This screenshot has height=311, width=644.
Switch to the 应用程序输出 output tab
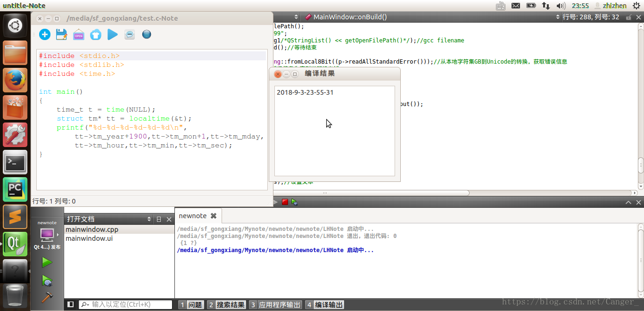275,305
